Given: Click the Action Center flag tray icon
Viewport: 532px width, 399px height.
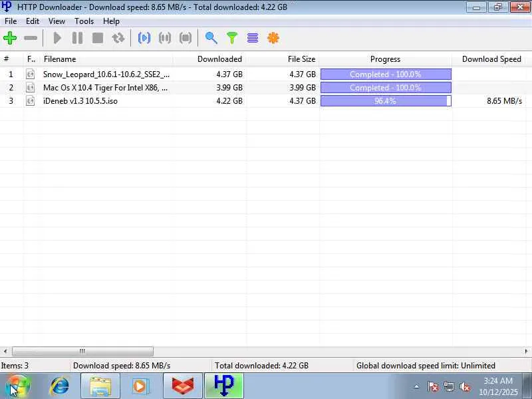Looking at the screenshot, I should pos(433,386).
